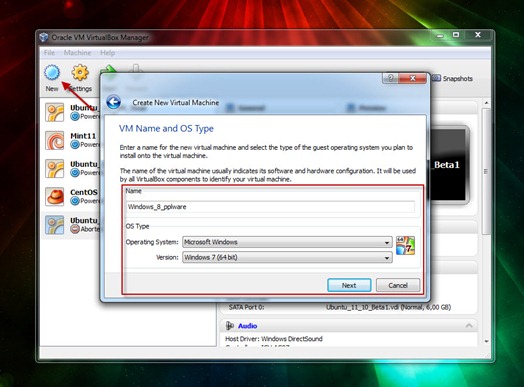Open the Operating System dropdown

[287, 242]
